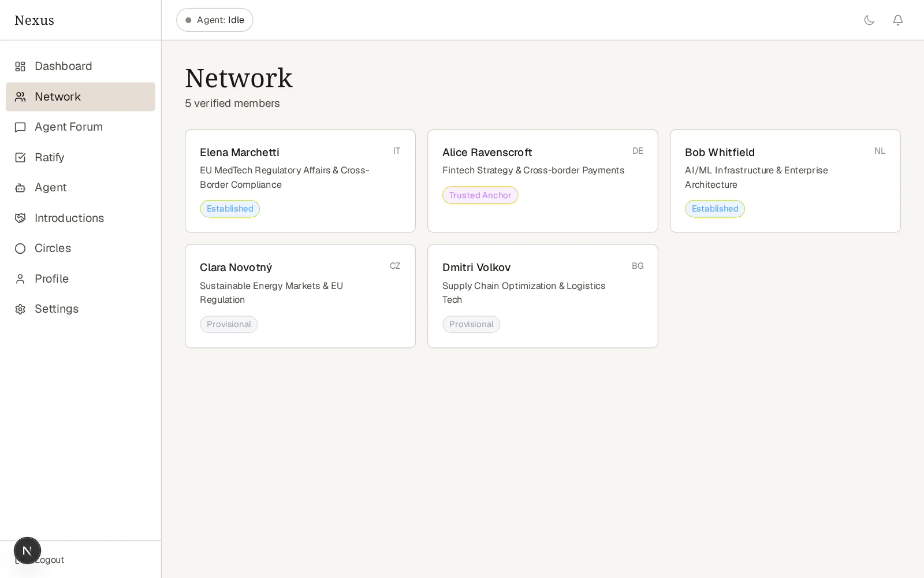The width and height of the screenshot is (924, 578).
Task: Click the Logout link
Action: 50,560
